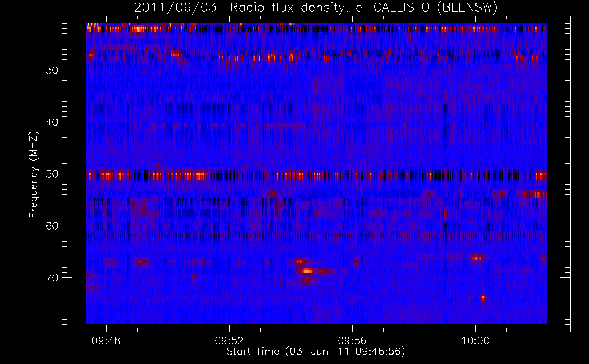Click the 70 frequency tick label
589x364 pixels.
(x=52, y=278)
